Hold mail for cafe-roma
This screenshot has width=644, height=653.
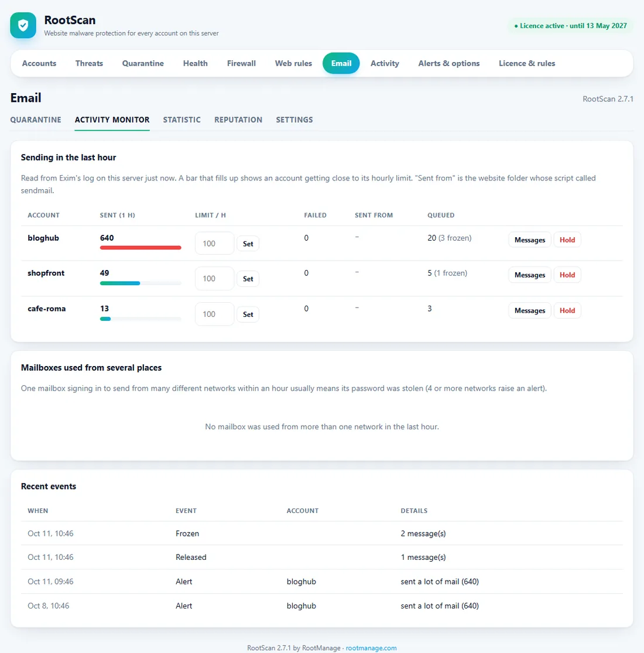click(x=567, y=310)
